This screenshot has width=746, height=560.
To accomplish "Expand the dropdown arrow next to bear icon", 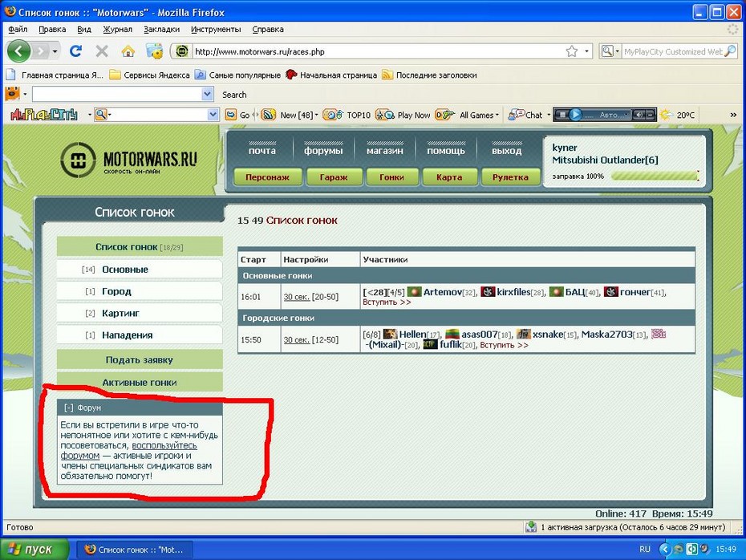I will click(x=25, y=94).
